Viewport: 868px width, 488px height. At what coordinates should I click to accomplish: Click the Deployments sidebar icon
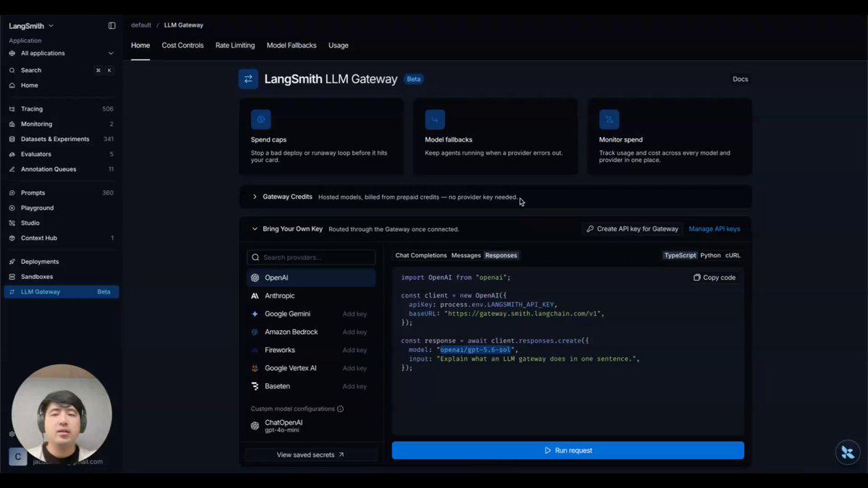pyautogui.click(x=12, y=262)
